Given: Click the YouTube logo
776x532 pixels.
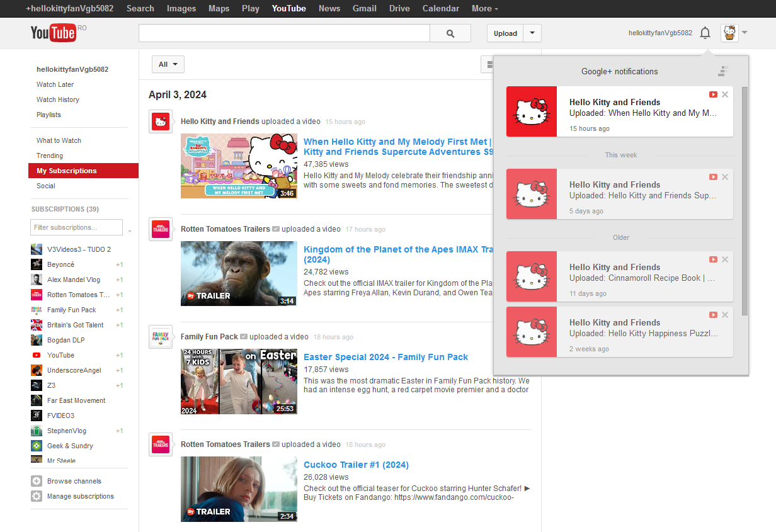Looking at the screenshot, I should tap(54, 33).
